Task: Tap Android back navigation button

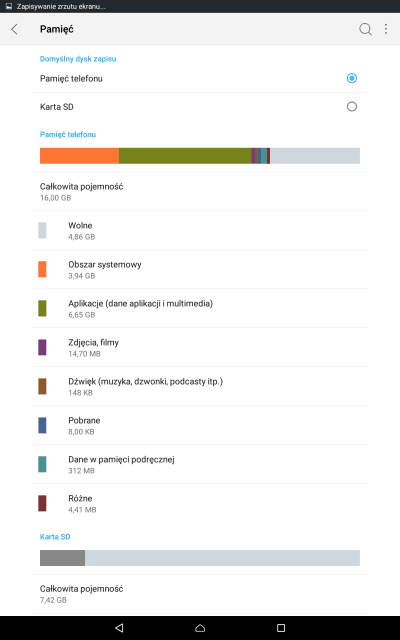Action: tap(119, 628)
